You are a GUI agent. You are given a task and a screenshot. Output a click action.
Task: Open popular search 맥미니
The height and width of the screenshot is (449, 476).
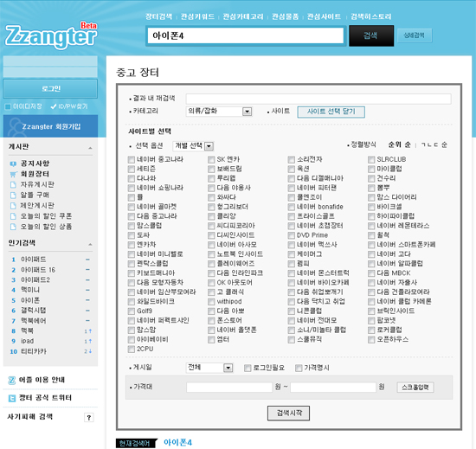[x=30, y=290]
